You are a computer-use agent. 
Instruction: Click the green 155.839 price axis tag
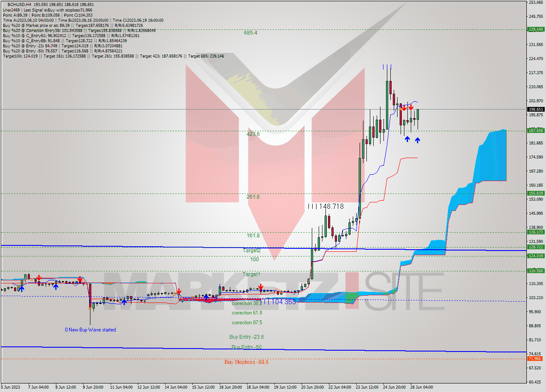pyautogui.click(x=536, y=193)
